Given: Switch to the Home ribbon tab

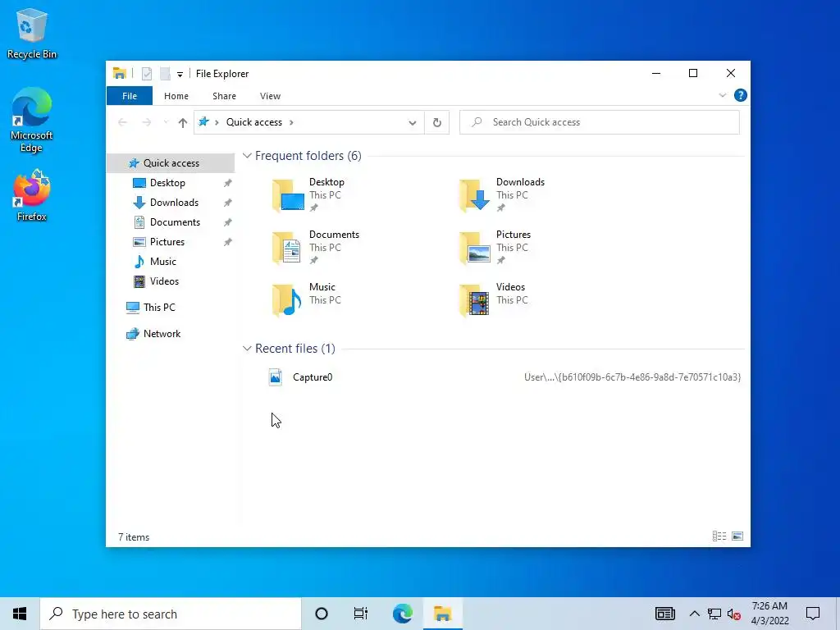Looking at the screenshot, I should [x=176, y=96].
